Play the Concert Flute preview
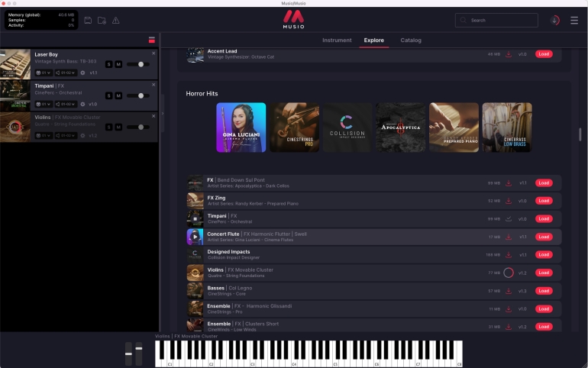Viewport: 588px width, 368px height. click(x=195, y=237)
